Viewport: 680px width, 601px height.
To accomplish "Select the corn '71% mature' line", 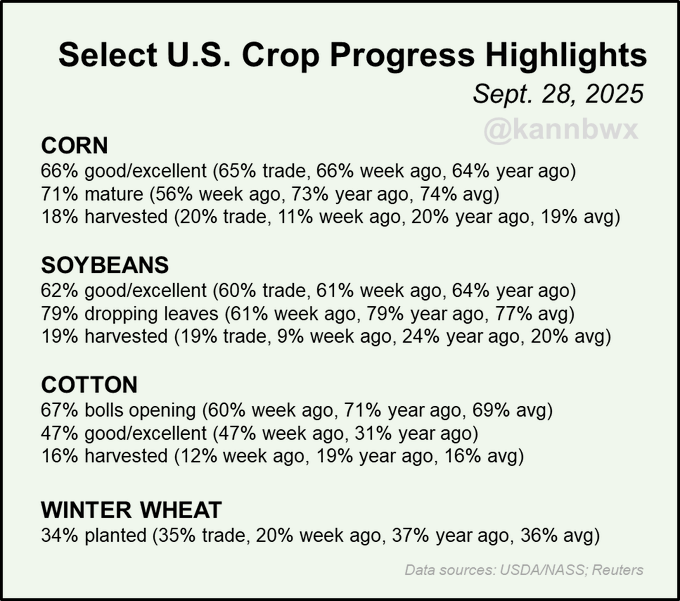I will click(270, 192).
